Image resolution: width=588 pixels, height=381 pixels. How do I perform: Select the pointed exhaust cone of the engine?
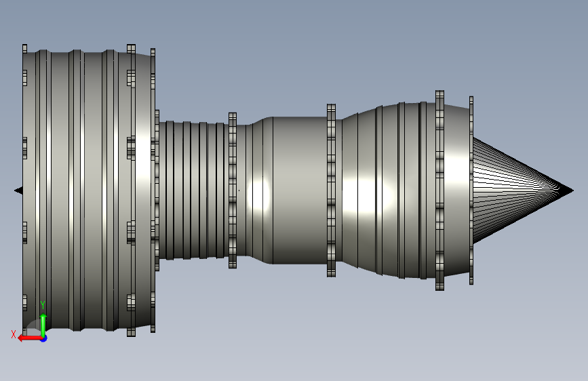point(523,190)
